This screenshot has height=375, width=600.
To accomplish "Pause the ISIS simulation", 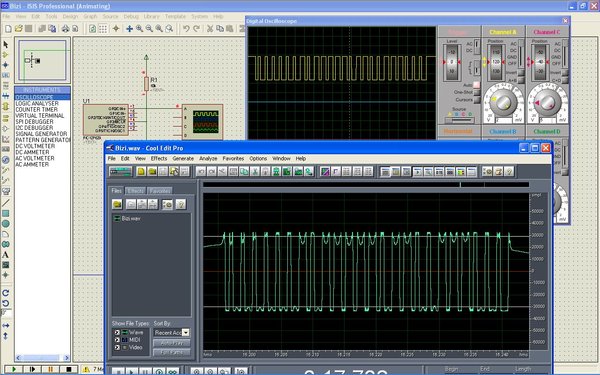I will [50, 369].
